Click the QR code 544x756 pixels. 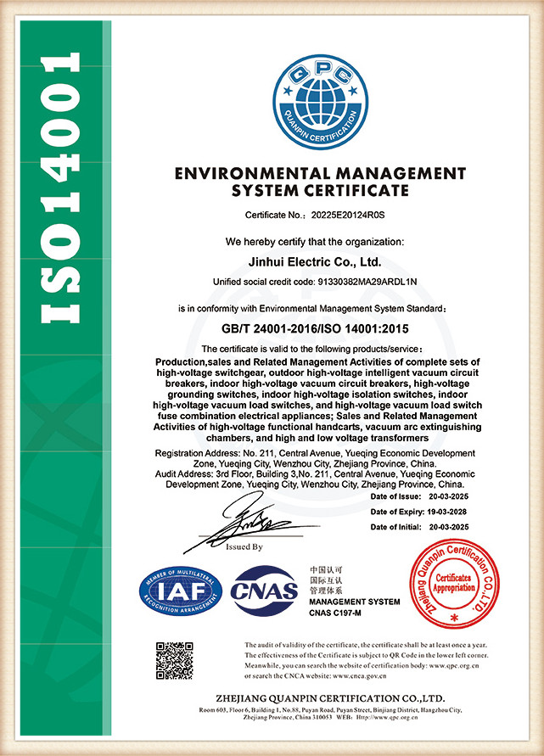(175, 660)
